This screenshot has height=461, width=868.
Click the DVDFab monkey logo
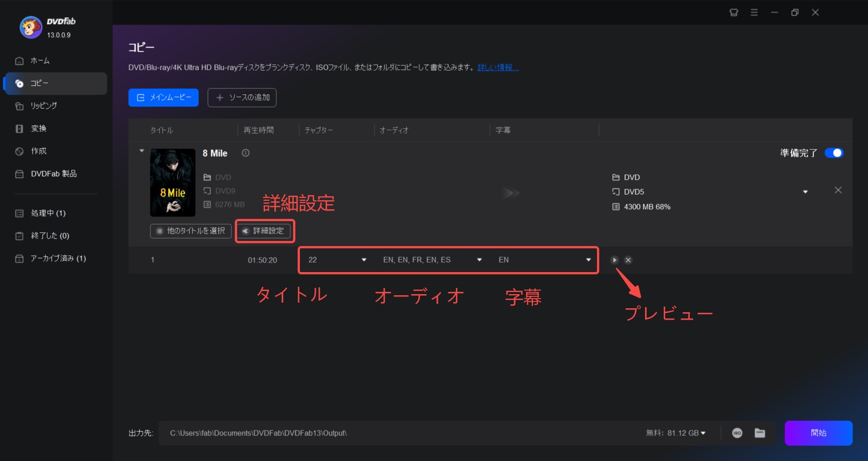[x=31, y=27]
